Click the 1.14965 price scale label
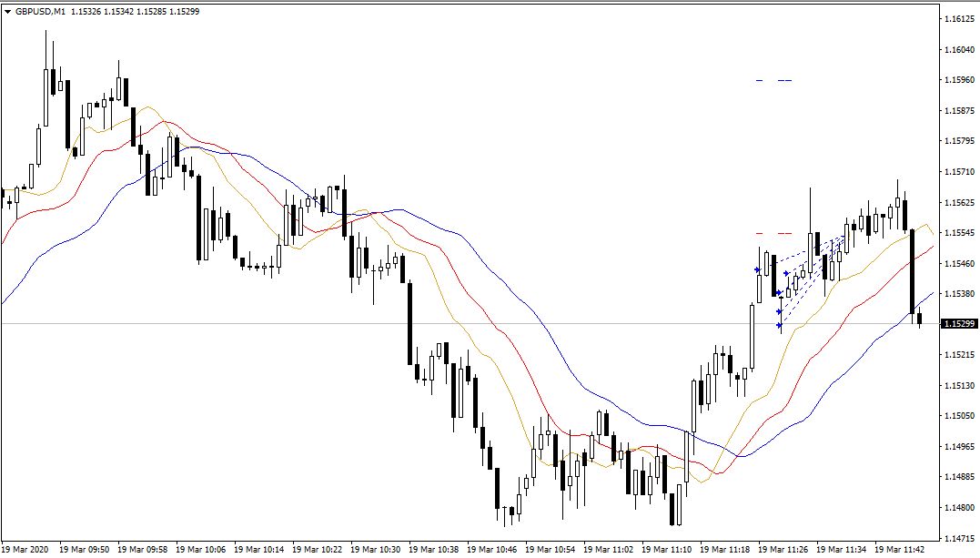This screenshot has height=558, width=980. [x=959, y=447]
